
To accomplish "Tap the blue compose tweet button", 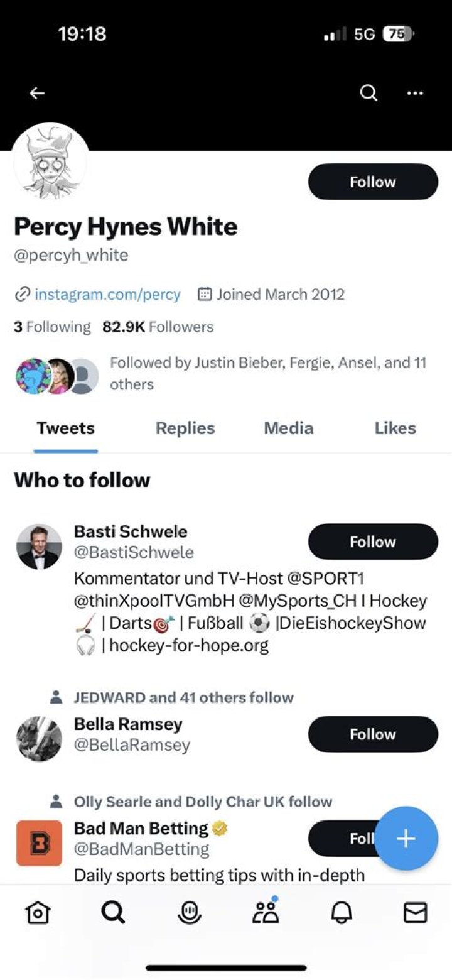I will tap(406, 838).
